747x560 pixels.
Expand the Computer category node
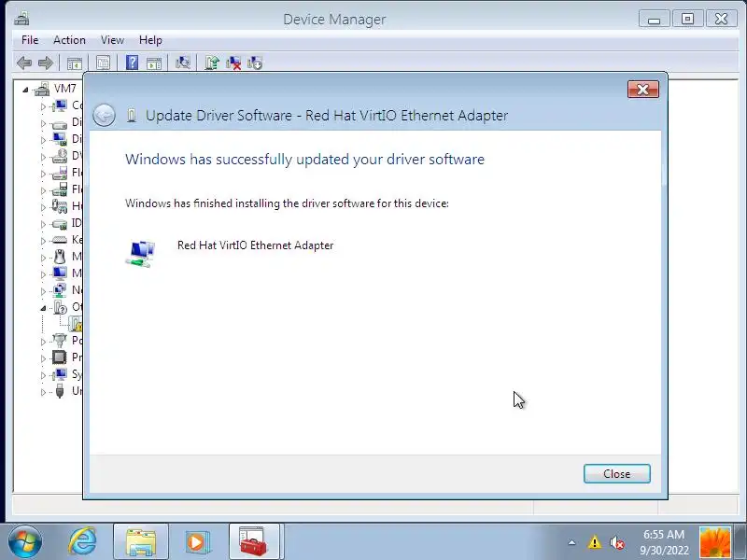(x=43, y=106)
